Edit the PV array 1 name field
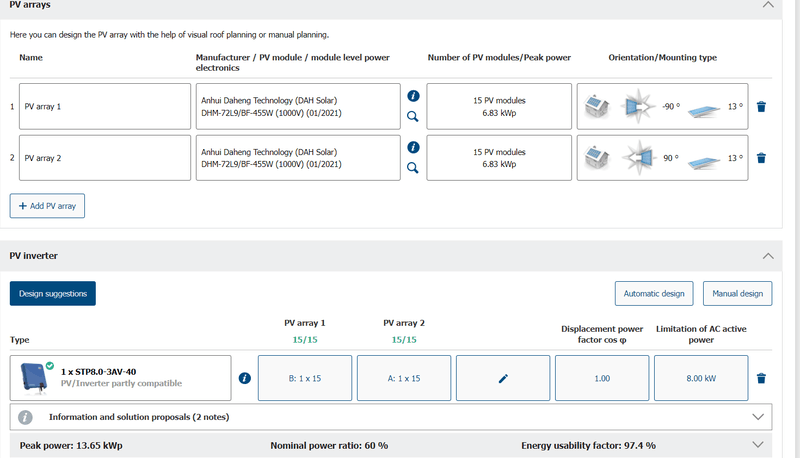Screen dimensions: 800x458 click(105, 107)
